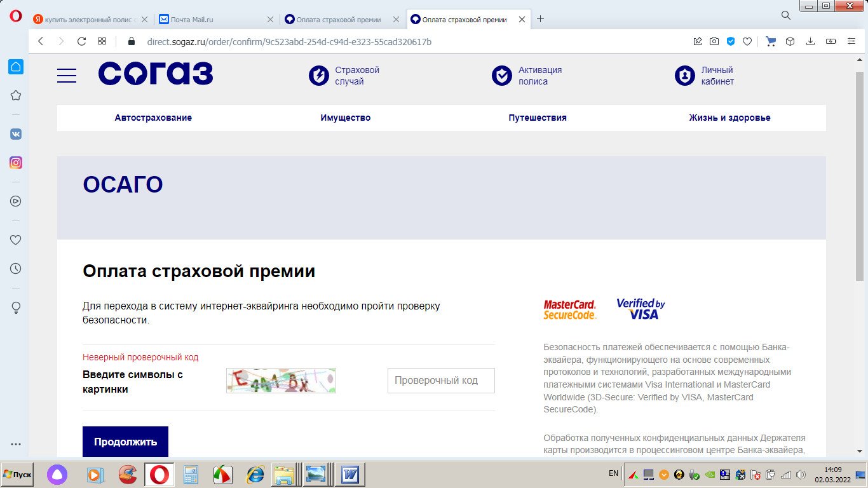
Task: Open the Жизнь и здоровье menu
Action: [x=729, y=118]
